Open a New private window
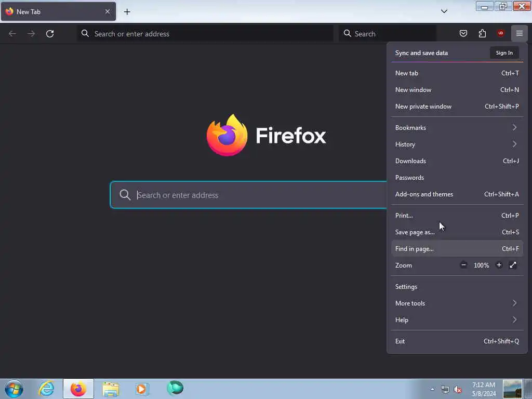The height and width of the screenshot is (399, 532). point(457,106)
